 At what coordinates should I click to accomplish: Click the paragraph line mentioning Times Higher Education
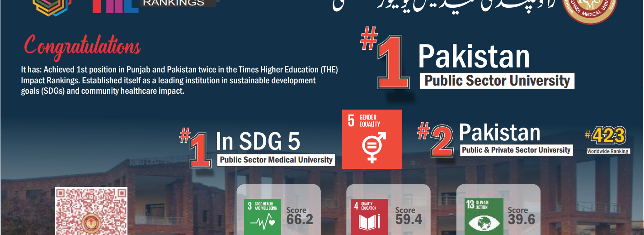(179, 70)
